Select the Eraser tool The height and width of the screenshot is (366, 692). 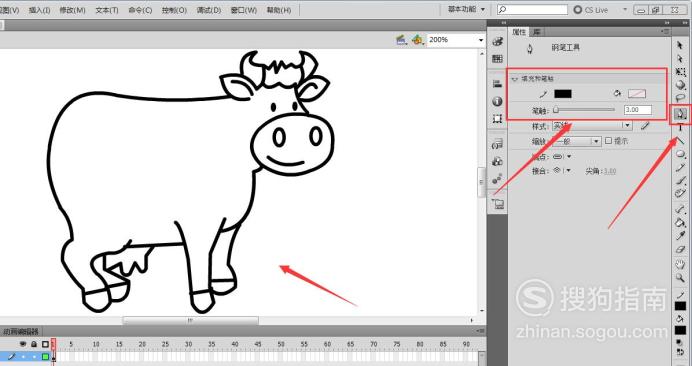pos(680,249)
